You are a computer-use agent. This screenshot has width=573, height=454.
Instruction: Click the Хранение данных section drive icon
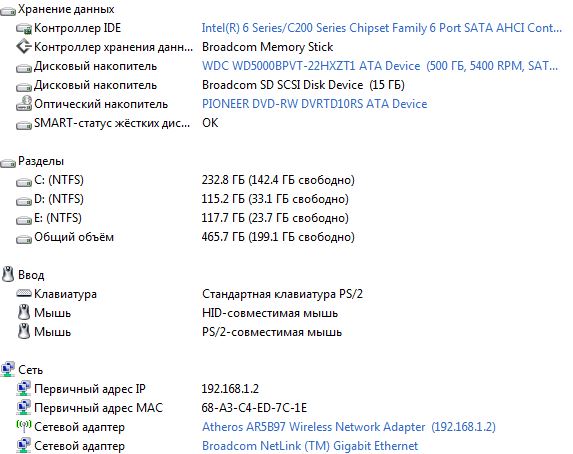point(8,11)
